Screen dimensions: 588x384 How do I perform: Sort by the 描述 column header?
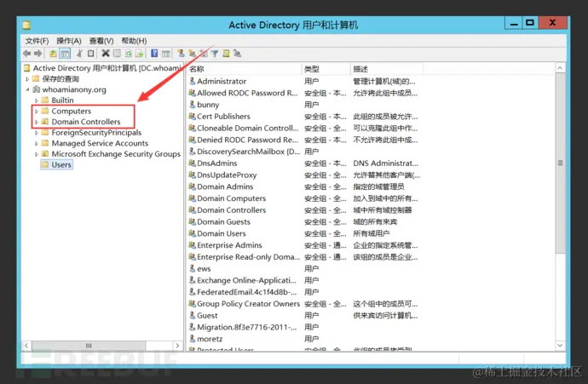(387, 69)
